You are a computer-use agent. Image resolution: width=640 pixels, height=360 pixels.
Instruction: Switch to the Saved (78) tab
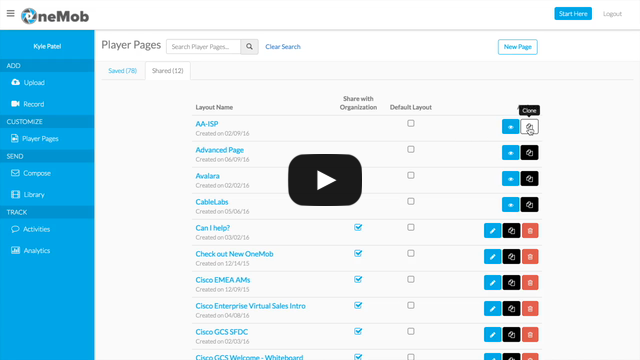[x=122, y=71]
